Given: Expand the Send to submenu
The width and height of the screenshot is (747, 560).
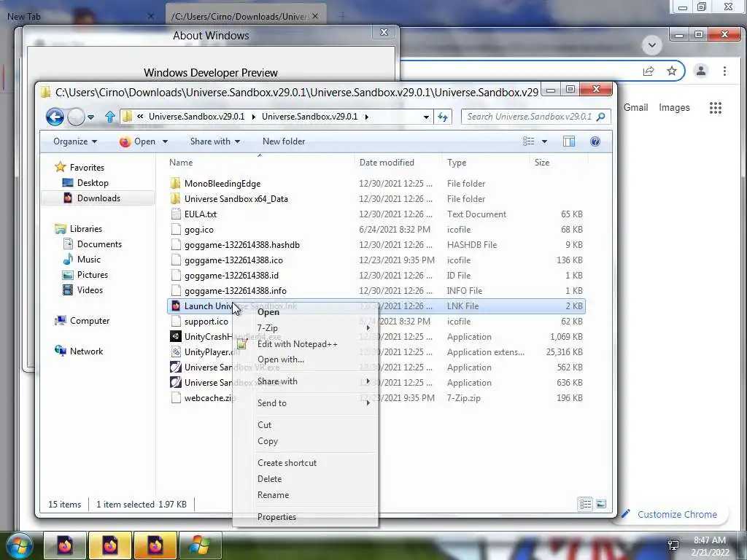Looking at the screenshot, I should tap(306, 403).
